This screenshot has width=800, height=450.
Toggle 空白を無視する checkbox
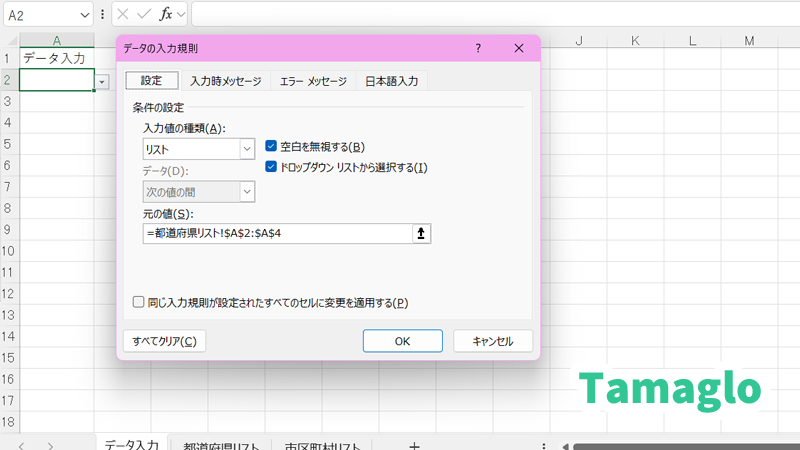(x=271, y=146)
